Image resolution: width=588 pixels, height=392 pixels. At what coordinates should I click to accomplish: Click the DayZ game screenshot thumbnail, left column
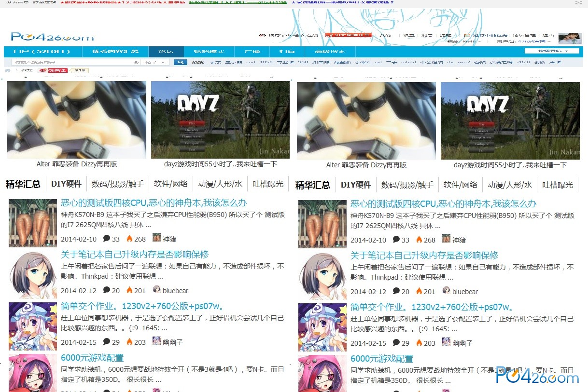point(221,120)
